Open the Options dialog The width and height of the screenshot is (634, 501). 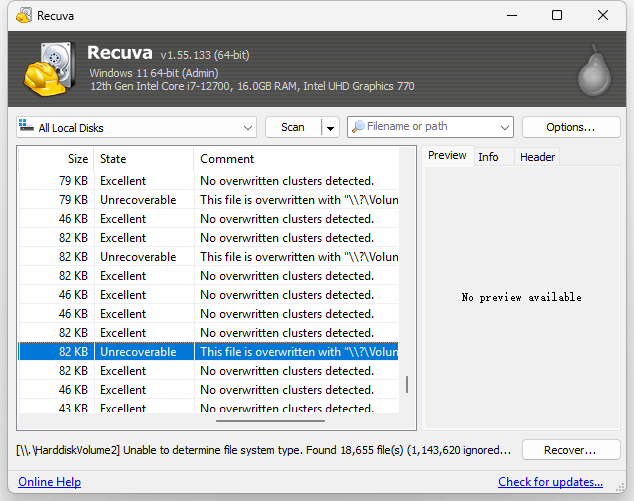pos(571,127)
